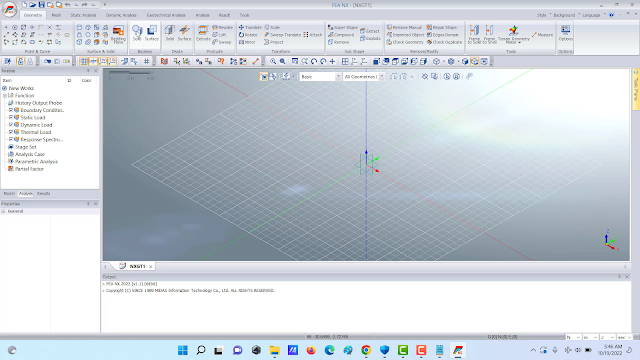Open the Task Pane side tab
The width and height of the screenshot is (640, 360).
coord(636,89)
